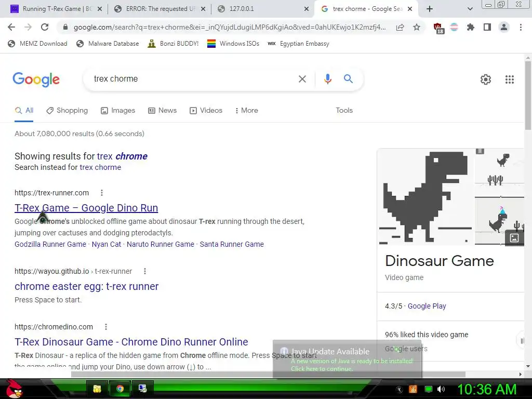
Task: Start voice search with the microphone
Action: (x=327, y=79)
